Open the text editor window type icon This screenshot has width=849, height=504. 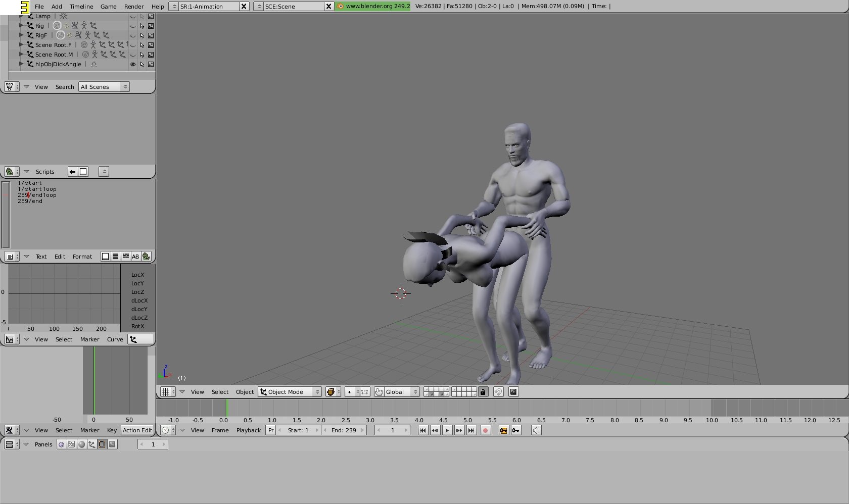point(12,257)
